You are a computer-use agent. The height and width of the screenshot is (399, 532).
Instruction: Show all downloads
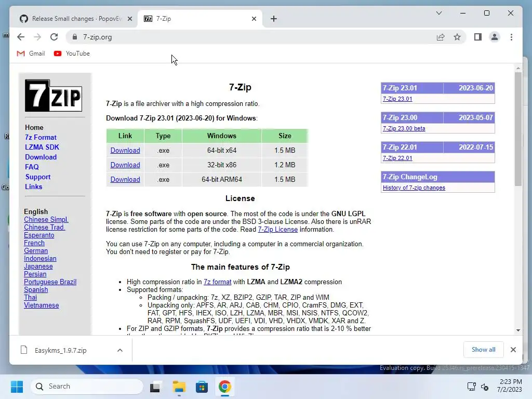pos(483,350)
